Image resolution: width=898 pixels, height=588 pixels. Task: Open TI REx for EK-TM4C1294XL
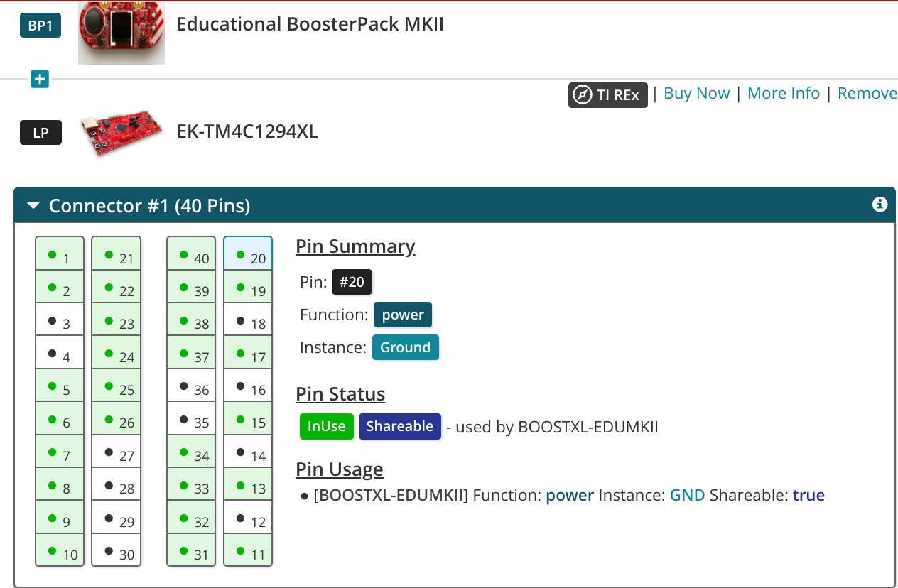pyautogui.click(x=608, y=94)
